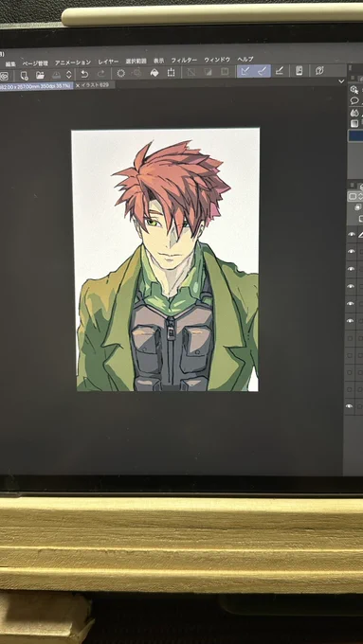Open the 選択範囲 menu
Image resolution: width=363 pixels, height=644 pixels.
136,62
